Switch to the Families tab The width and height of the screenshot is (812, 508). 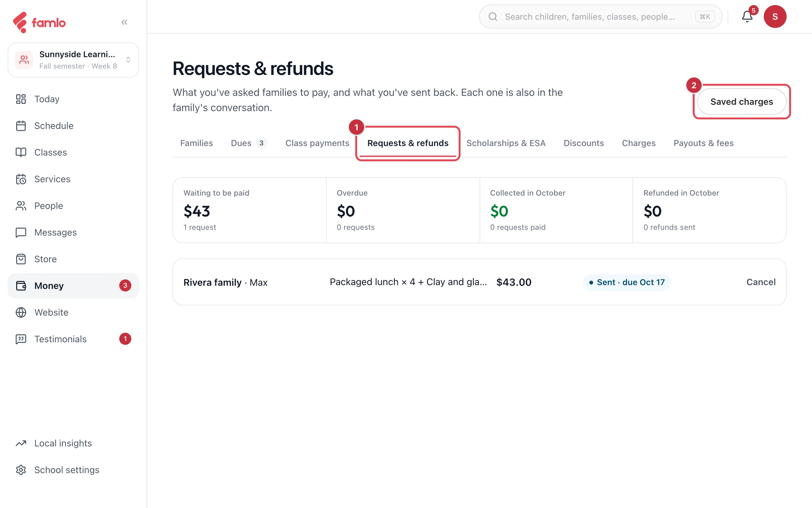pyautogui.click(x=197, y=143)
